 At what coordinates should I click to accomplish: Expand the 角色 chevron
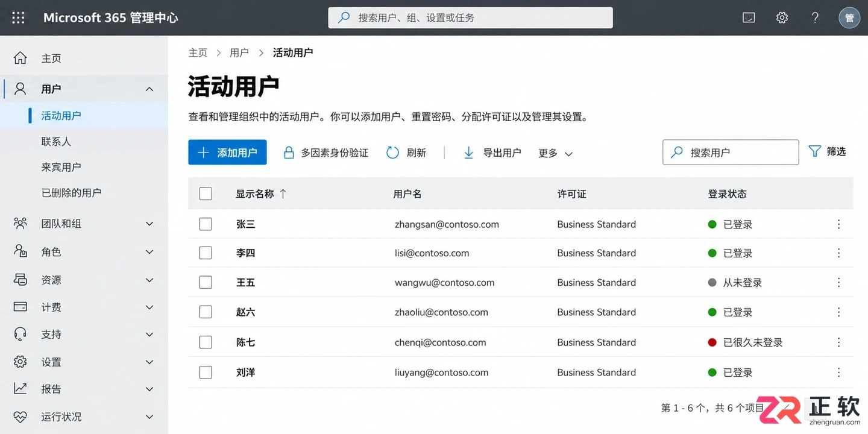149,252
